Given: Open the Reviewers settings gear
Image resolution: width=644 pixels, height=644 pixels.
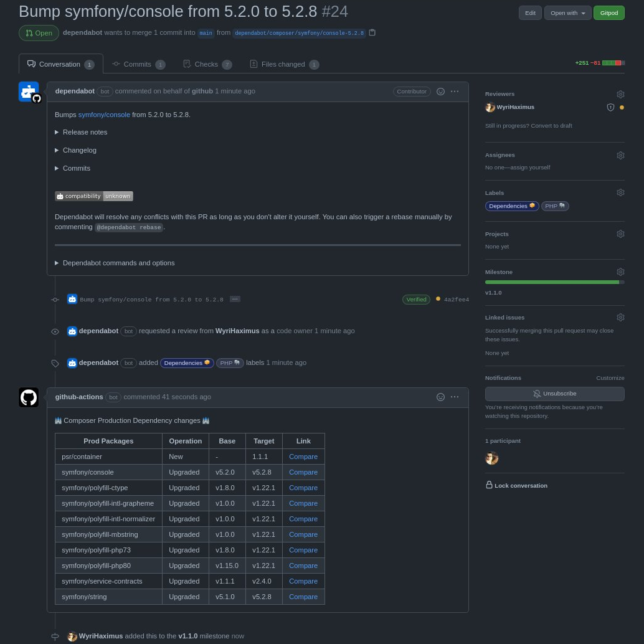Looking at the screenshot, I should 620,94.
